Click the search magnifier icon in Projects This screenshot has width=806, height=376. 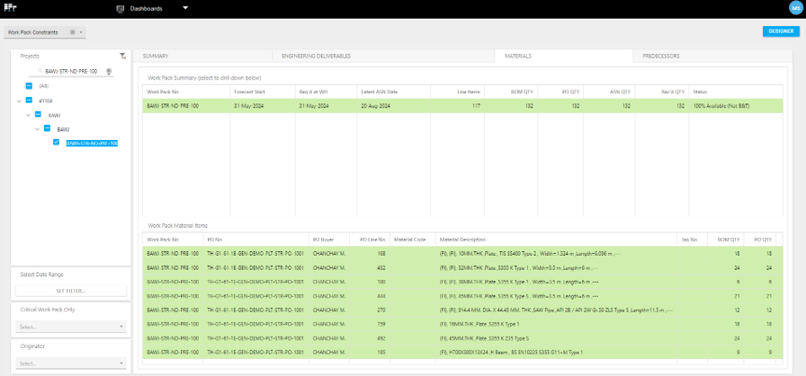[40, 71]
